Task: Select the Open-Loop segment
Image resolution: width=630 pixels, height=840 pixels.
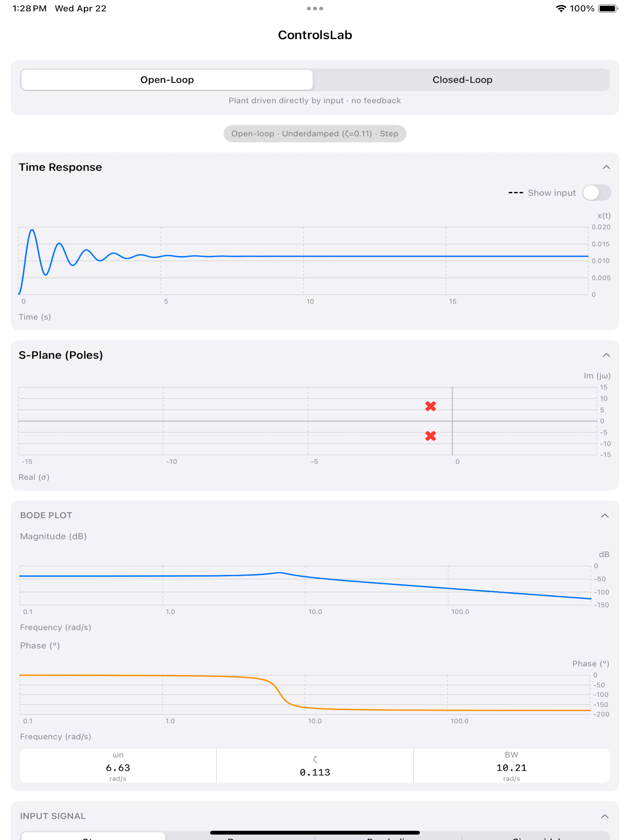Action: pyautogui.click(x=167, y=80)
